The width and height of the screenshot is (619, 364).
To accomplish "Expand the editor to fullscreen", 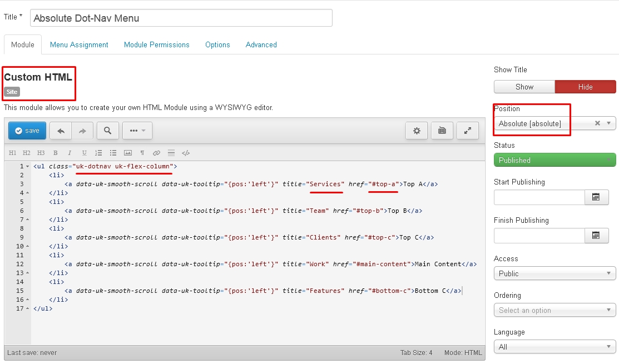I will click(x=468, y=131).
